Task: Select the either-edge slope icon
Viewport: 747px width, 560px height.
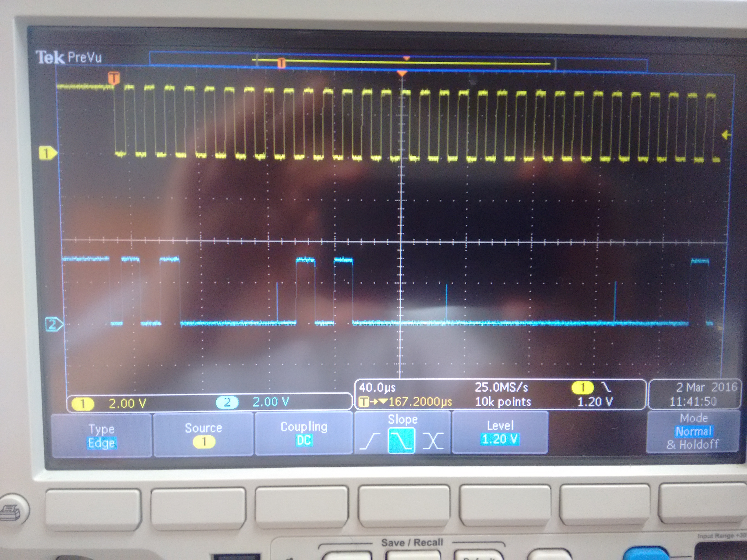Action: point(433,441)
